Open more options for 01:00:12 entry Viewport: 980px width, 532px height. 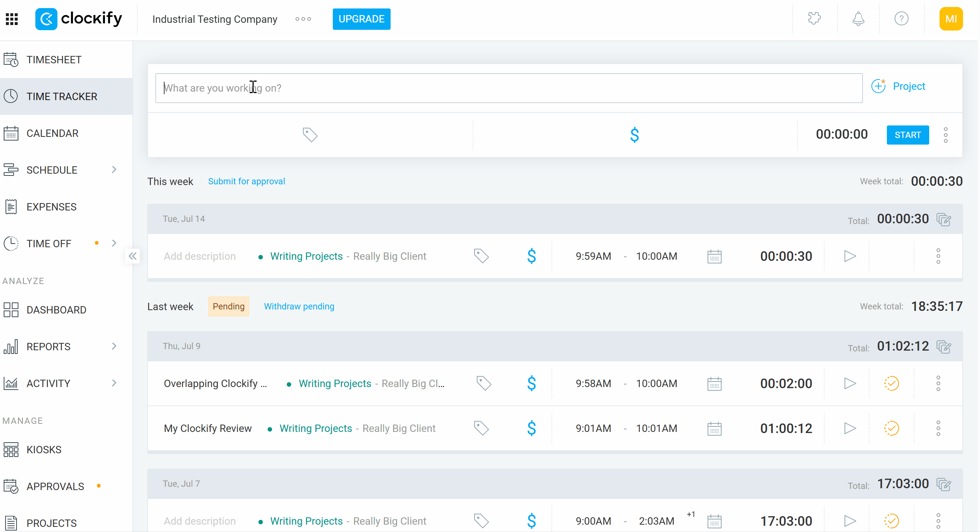coord(938,429)
